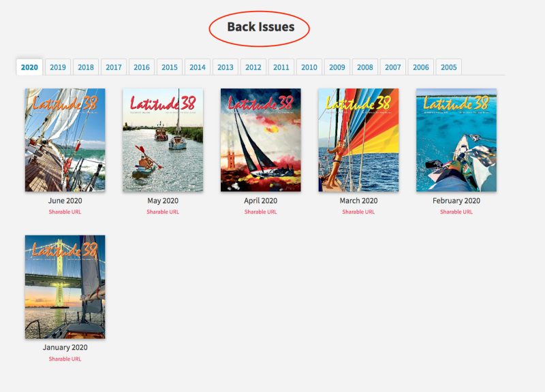
Task: Go to the 2009 tab
Action: click(x=337, y=67)
